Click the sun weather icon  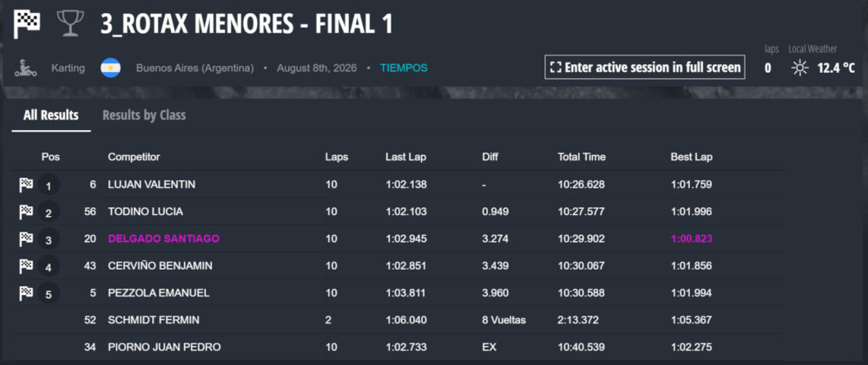[x=799, y=68]
